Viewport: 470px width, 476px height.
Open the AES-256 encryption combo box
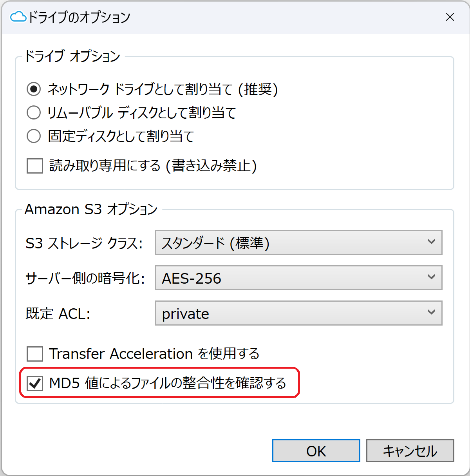point(298,278)
